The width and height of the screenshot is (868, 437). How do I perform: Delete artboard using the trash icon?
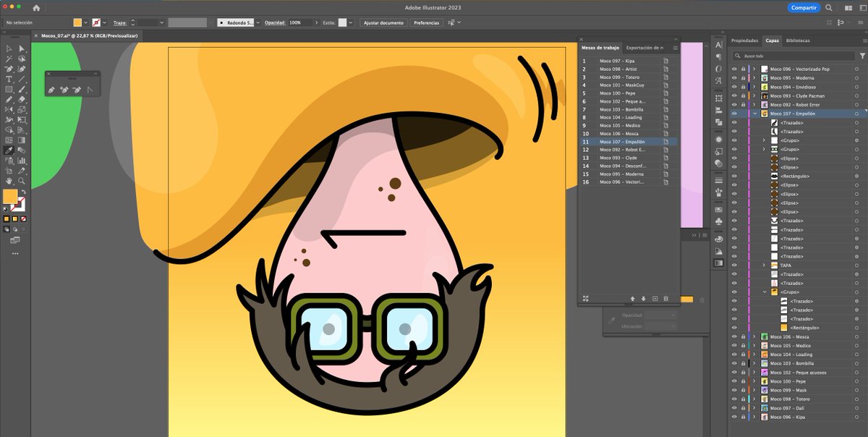[x=665, y=298]
